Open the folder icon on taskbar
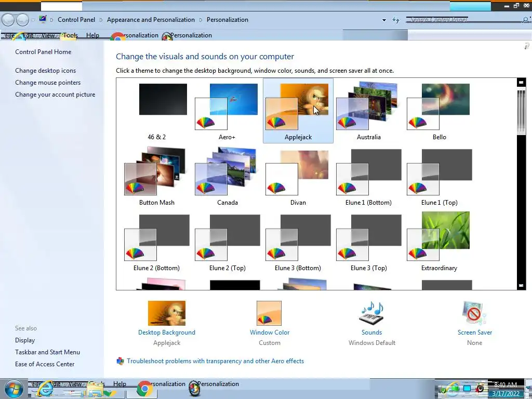Viewport: 532px width, 399px height. [96, 390]
